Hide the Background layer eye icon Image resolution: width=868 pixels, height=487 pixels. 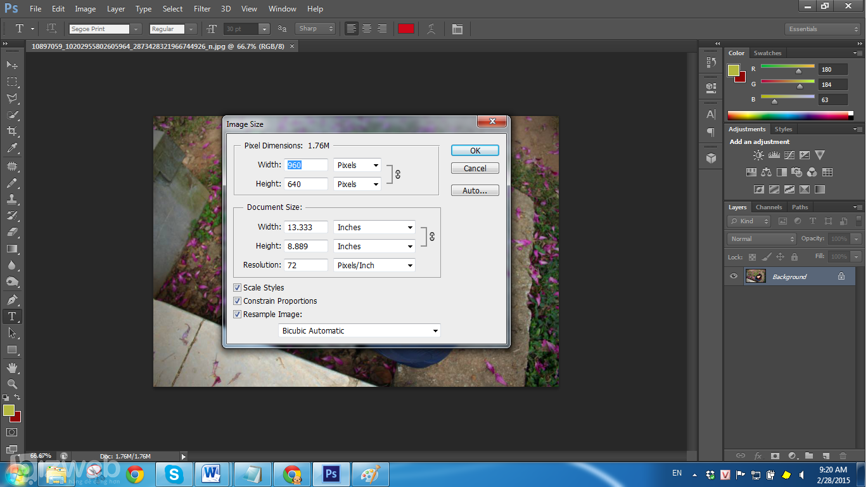point(734,276)
